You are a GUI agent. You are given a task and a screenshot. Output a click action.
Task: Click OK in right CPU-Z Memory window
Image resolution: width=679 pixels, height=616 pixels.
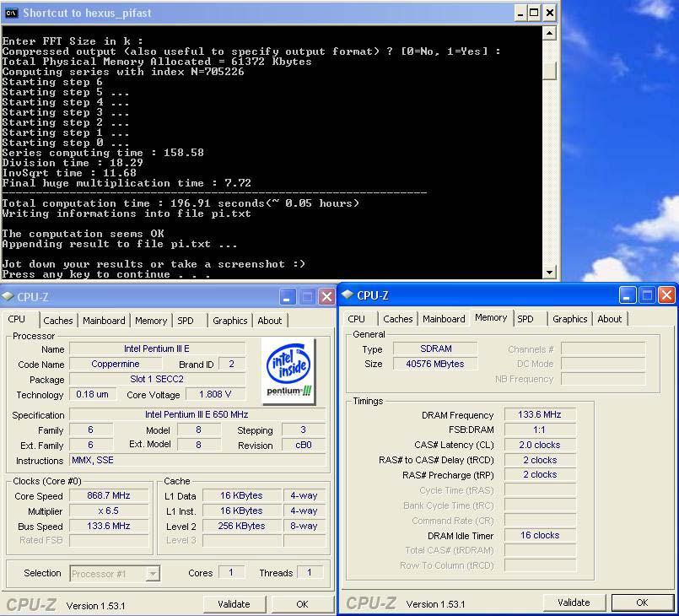(642, 602)
